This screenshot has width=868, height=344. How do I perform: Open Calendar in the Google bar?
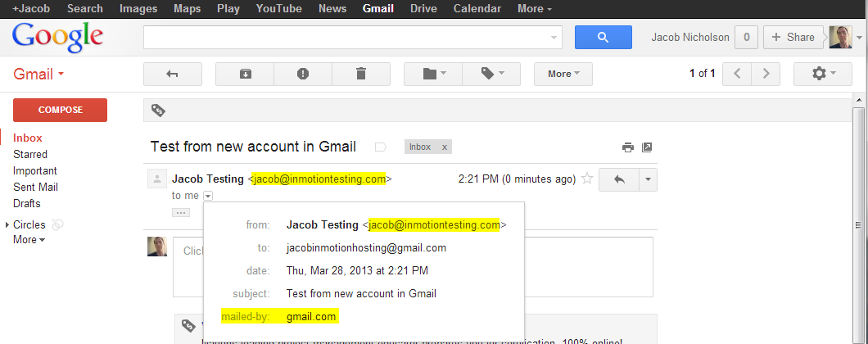click(x=477, y=8)
